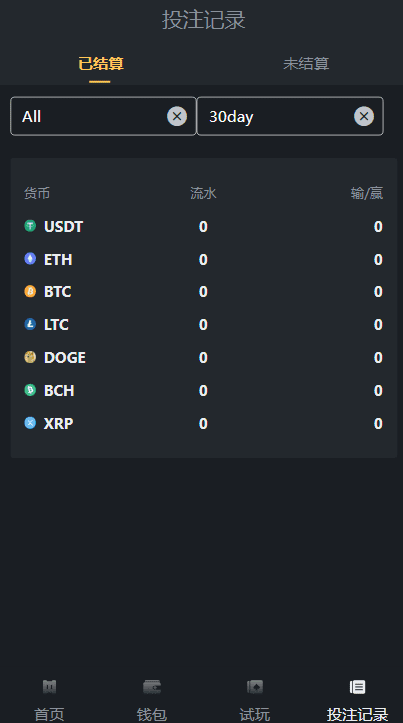
Task: Click the 输/赢 column header
Action: tap(367, 193)
